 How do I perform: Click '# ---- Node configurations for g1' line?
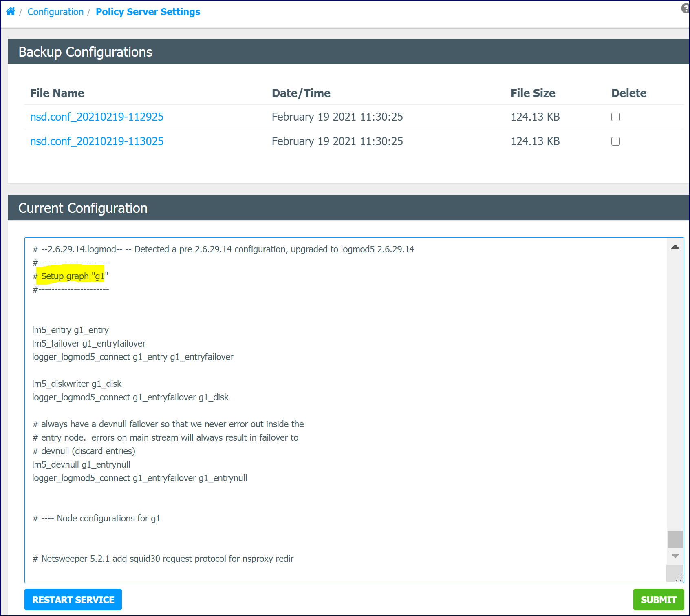tap(97, 518)
